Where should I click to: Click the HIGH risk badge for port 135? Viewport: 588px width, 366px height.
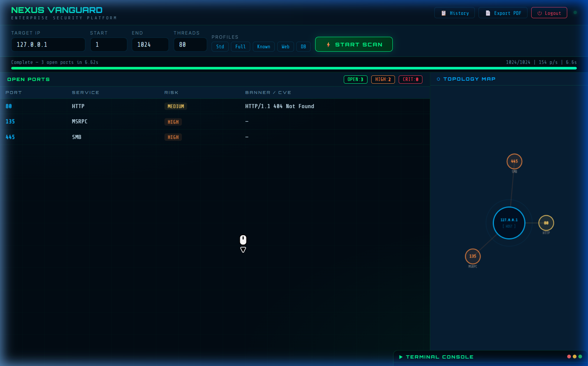pyautogui.click(x=173, y=122)
